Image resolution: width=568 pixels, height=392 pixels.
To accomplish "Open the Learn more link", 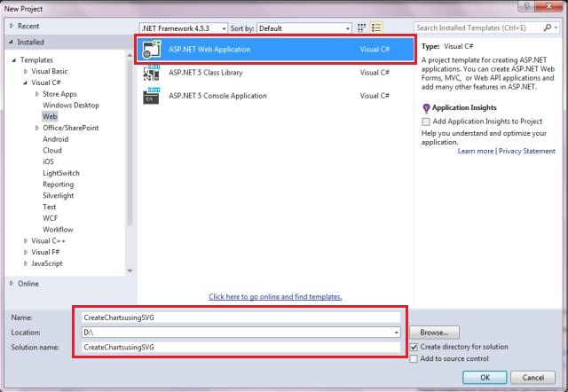I will pos(476,151).
